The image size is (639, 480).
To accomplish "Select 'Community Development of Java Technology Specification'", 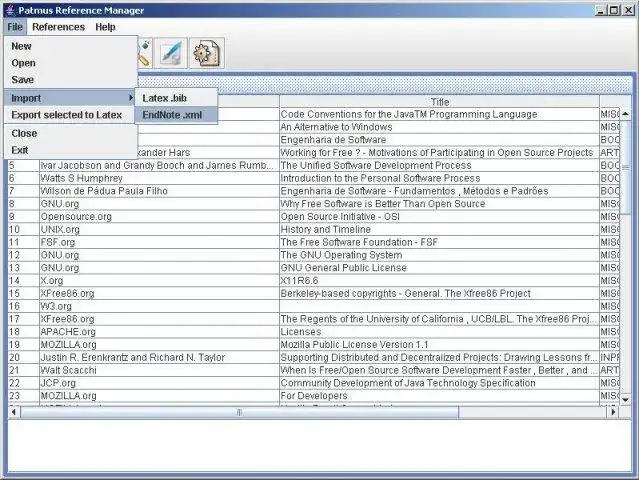I will [x=439, y=383].
